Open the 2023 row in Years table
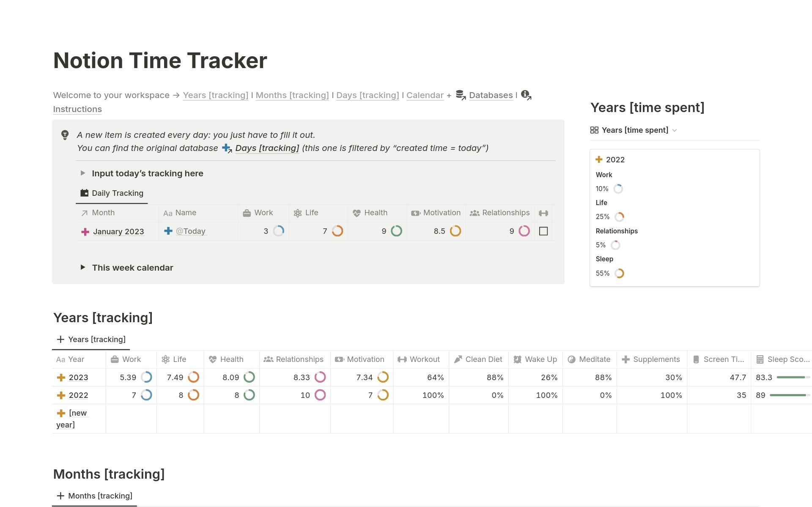Screen dimensions: 812x507 (79, 378)
